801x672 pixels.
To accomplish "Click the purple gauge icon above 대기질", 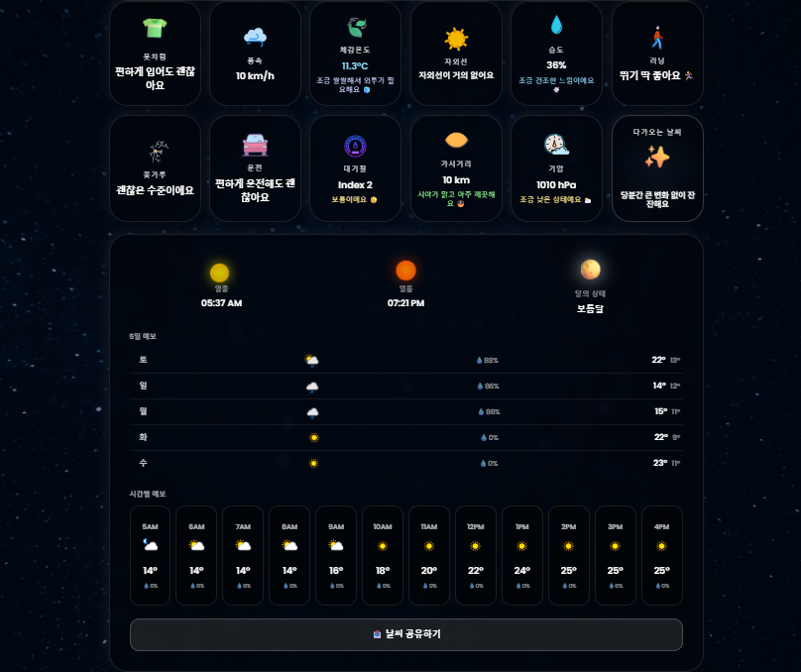I will tap(355, 146).
